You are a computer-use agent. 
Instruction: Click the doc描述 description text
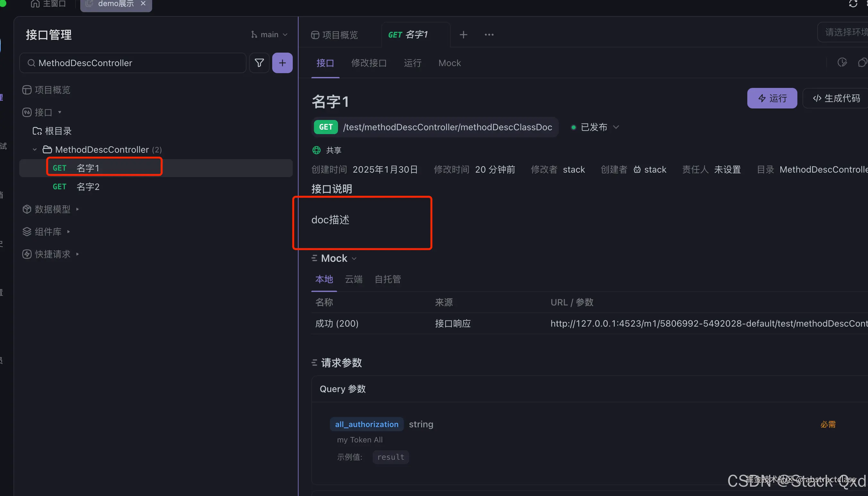click(330, 220)
